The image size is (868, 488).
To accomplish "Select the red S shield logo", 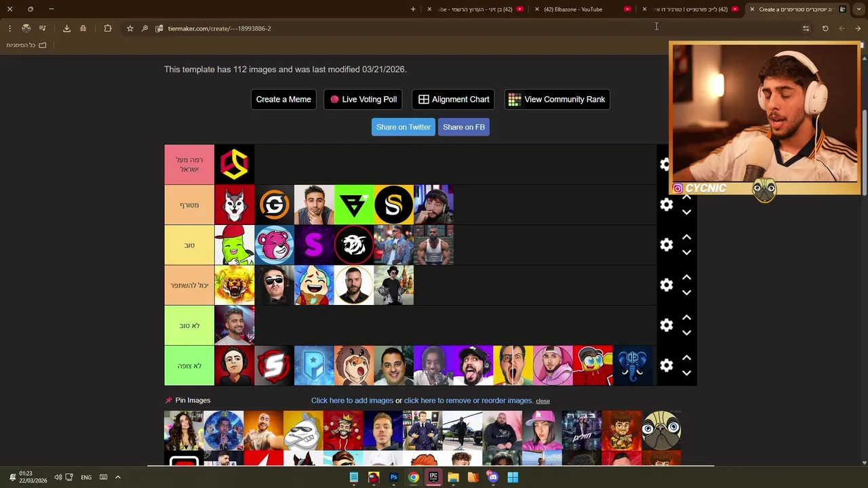I will coord(274,365).
